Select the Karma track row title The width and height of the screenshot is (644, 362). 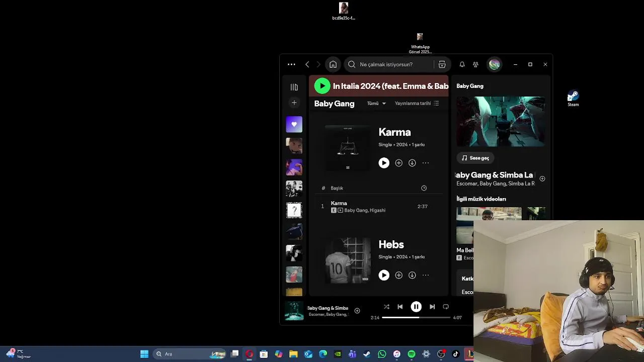click(339, 203)
